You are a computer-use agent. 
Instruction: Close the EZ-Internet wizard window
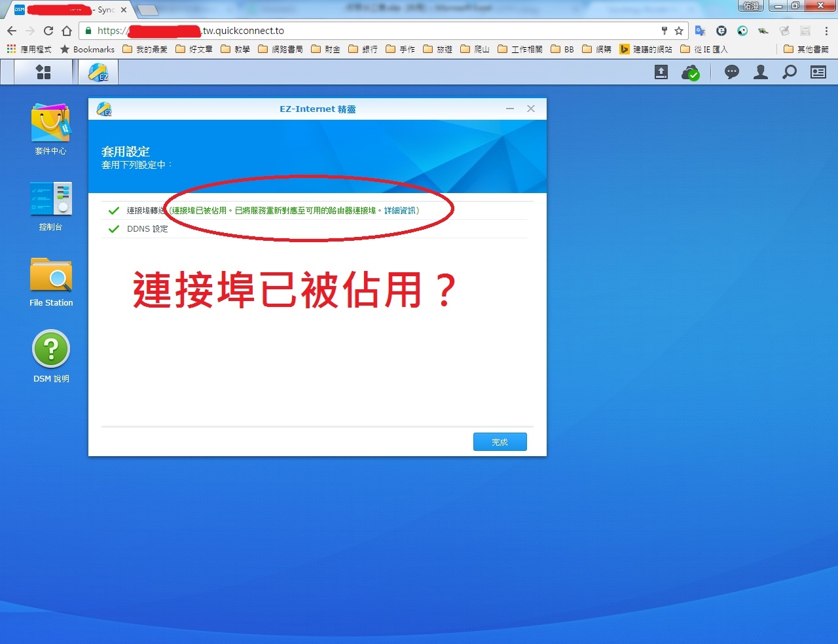coord(531,109)
